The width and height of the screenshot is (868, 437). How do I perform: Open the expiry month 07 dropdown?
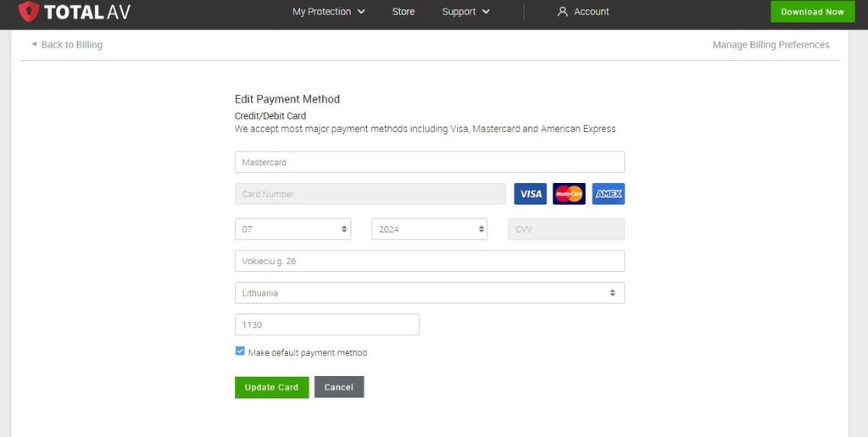click(292, 229)
